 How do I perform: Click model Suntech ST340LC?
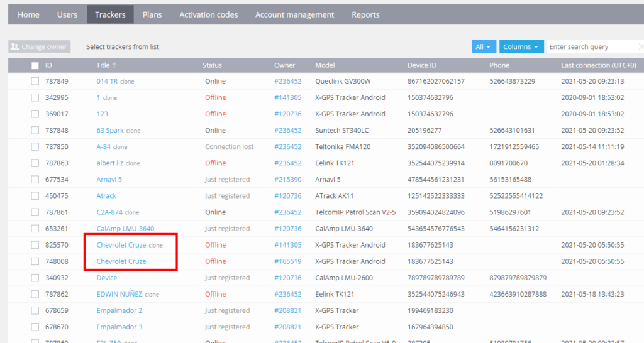pyautogui.click(x=342, y=131)
